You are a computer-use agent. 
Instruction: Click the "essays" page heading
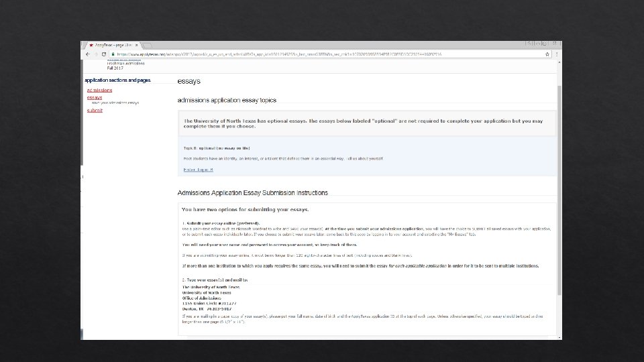point(189,81)
